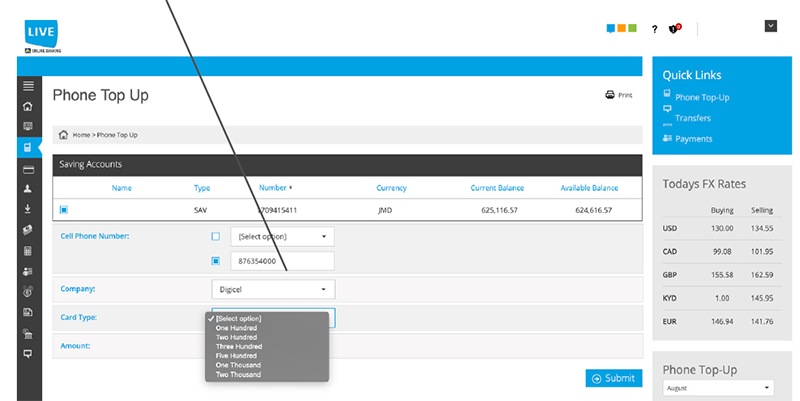Choose One Hundred card type
Screen dimensions: 800x401
(236, 328)
